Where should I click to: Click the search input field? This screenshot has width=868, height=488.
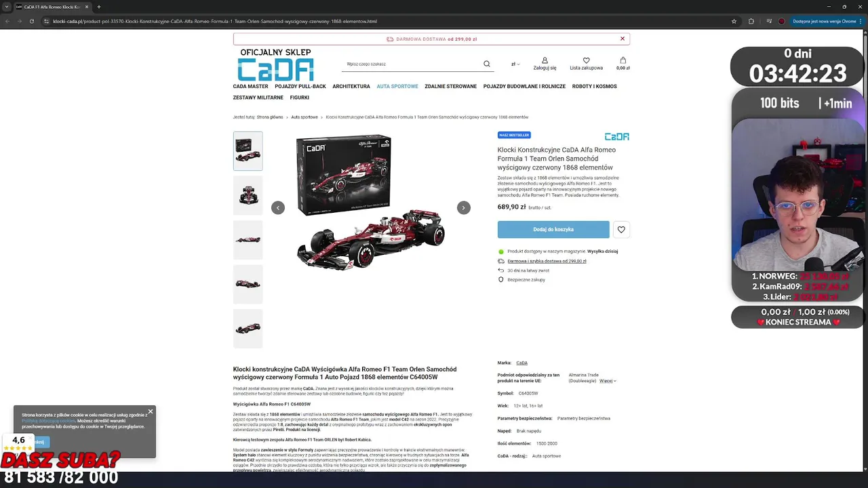coord(412,64)
